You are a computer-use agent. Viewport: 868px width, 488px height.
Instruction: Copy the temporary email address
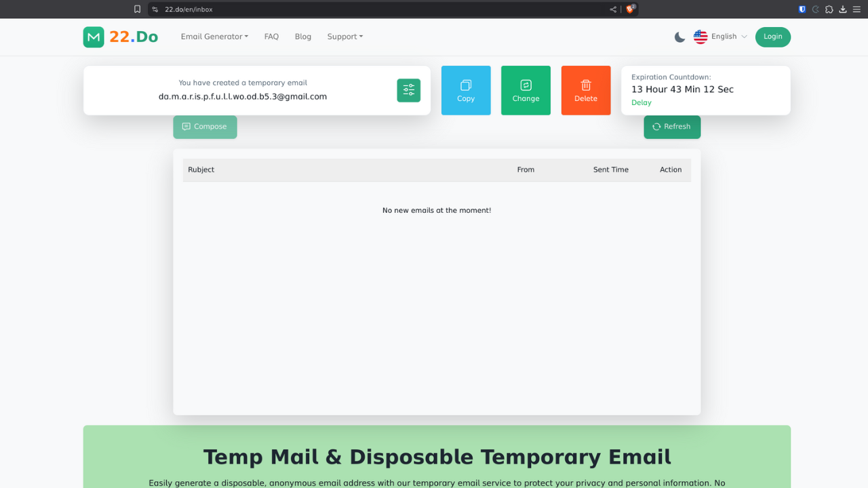pos(466,90)
